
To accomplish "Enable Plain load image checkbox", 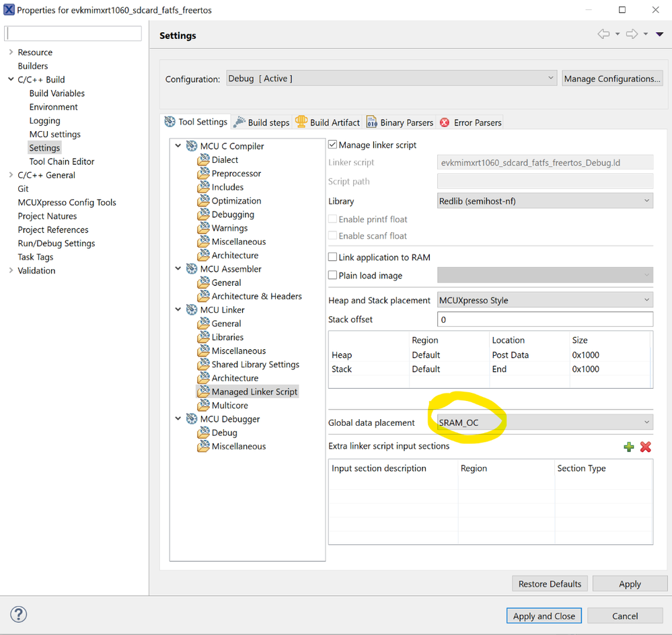I will point(332,275).
